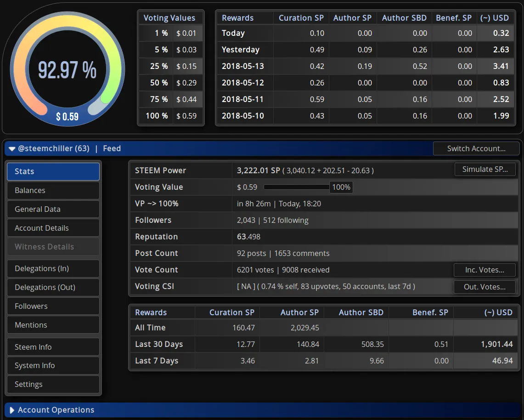
Task: Click the 2018-05-13 rewards row
Action: (366, 66)
